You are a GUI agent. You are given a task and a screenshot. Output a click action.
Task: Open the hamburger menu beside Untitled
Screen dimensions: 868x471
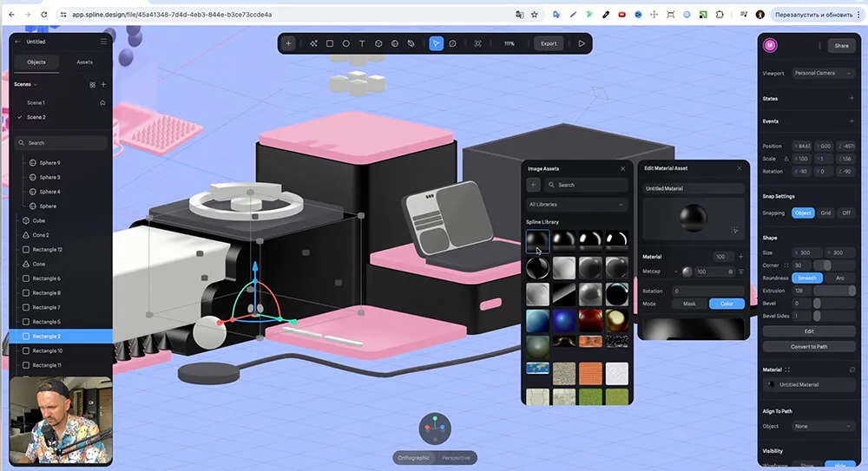point(103,42)
